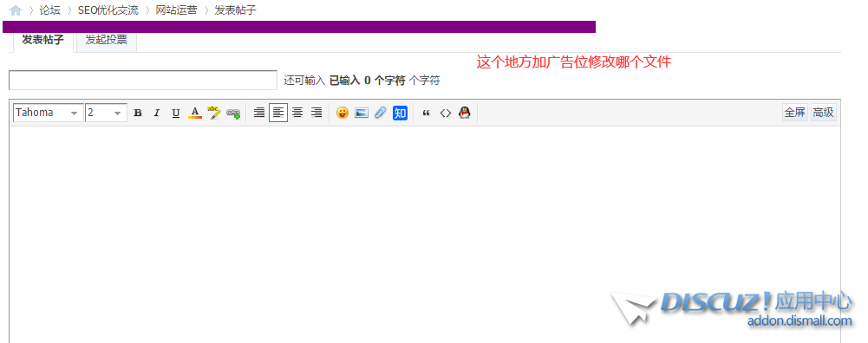Align text to the right

(317, 113)
